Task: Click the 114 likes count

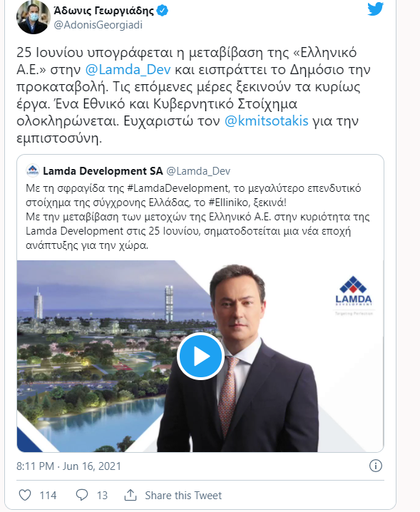Action: point(48,496)
